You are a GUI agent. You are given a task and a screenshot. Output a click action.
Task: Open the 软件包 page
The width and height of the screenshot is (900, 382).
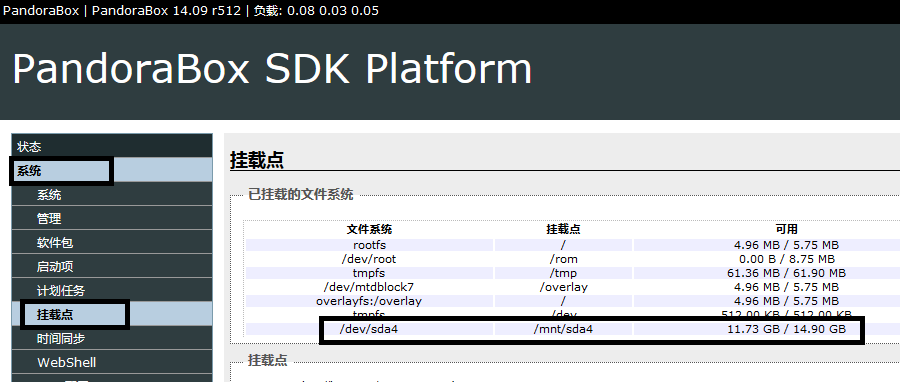pyautogui.click(x=112, y=243)
